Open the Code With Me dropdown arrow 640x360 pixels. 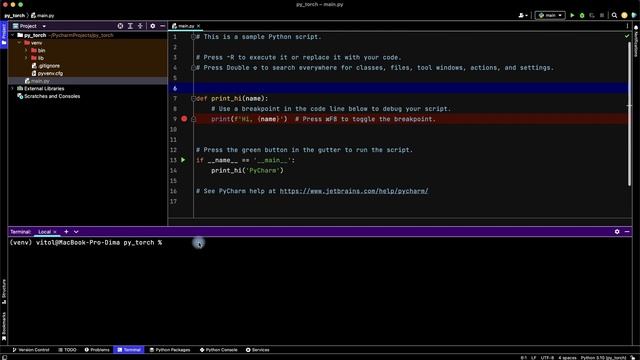(x=527, y=16)
